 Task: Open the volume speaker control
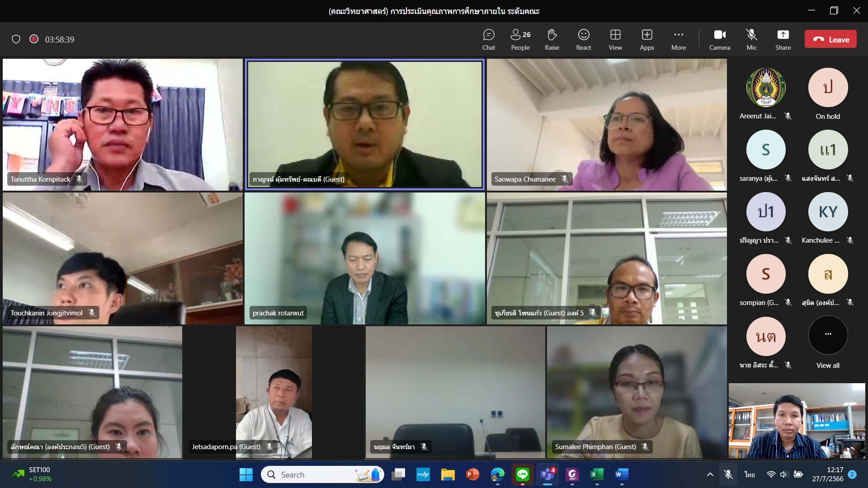point(783,474)
